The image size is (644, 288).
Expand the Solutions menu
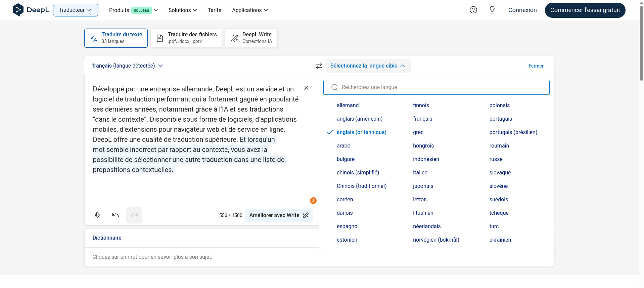coord(183,10)
